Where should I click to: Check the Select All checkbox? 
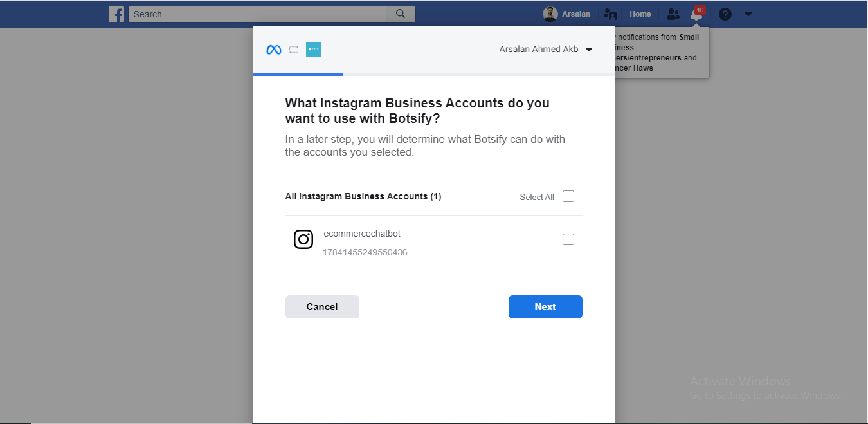568,197
